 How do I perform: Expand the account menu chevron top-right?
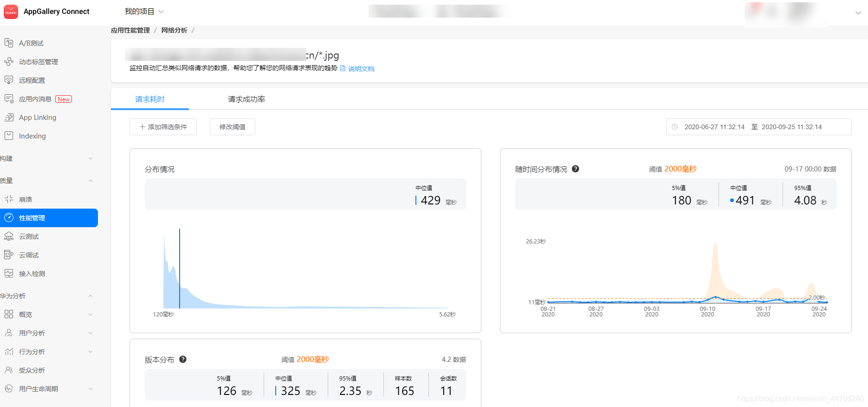[x=858, y=13]
